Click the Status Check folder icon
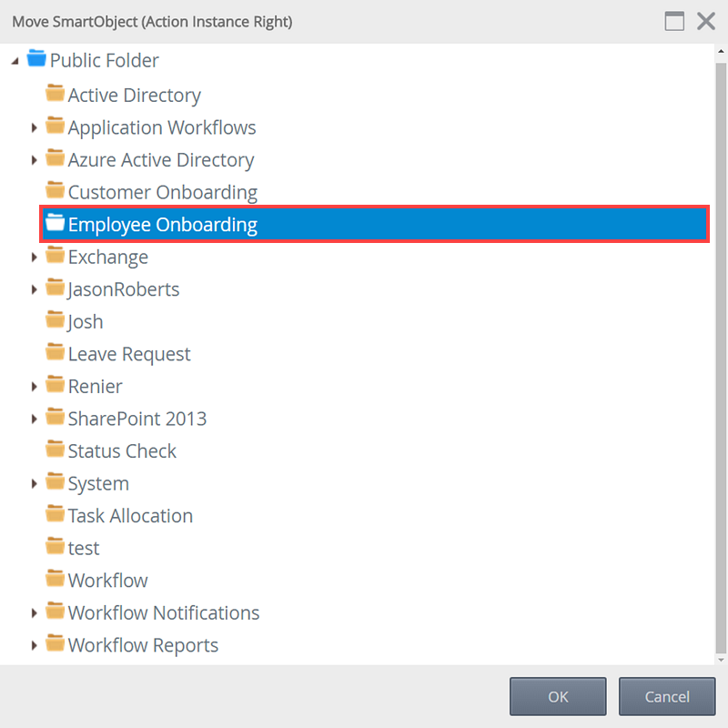 click(56, 450)
